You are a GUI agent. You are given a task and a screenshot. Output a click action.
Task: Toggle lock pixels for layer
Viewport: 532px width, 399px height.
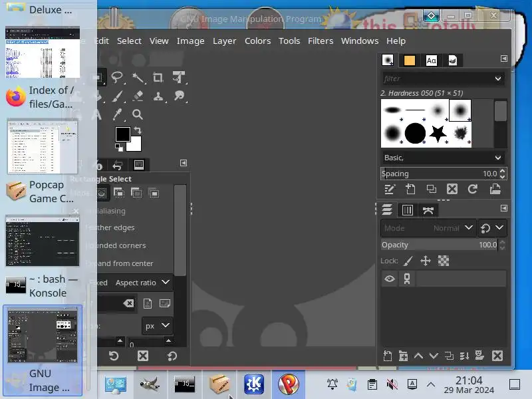click(x=408, y=261)
